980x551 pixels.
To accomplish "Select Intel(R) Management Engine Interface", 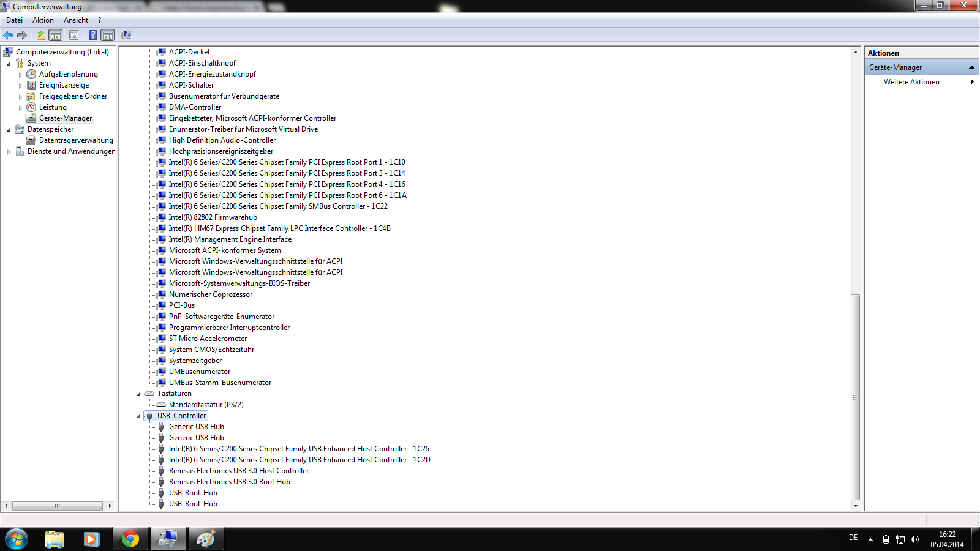I will (230, 239).
